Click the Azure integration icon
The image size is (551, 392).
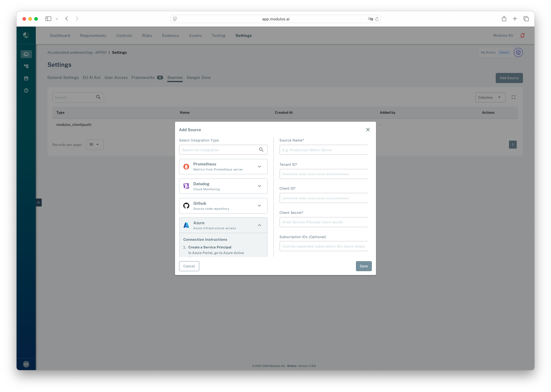coord(186,225)
